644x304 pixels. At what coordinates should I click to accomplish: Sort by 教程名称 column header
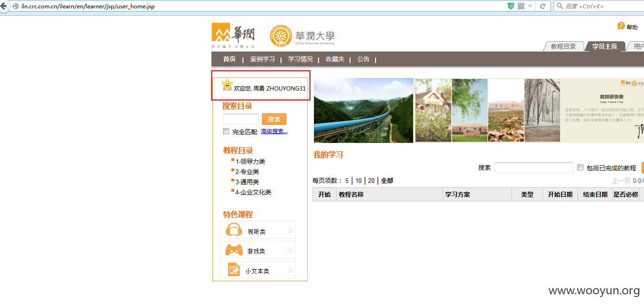pos(389,194)
